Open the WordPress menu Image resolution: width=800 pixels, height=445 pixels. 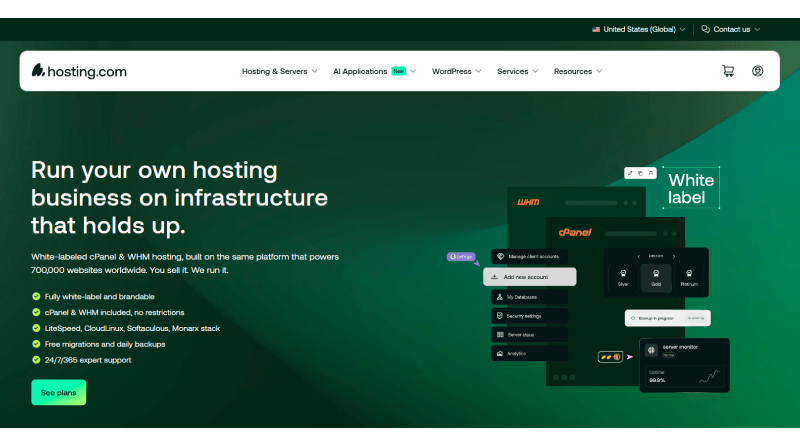pyautogui.click(x=457, y=71)
